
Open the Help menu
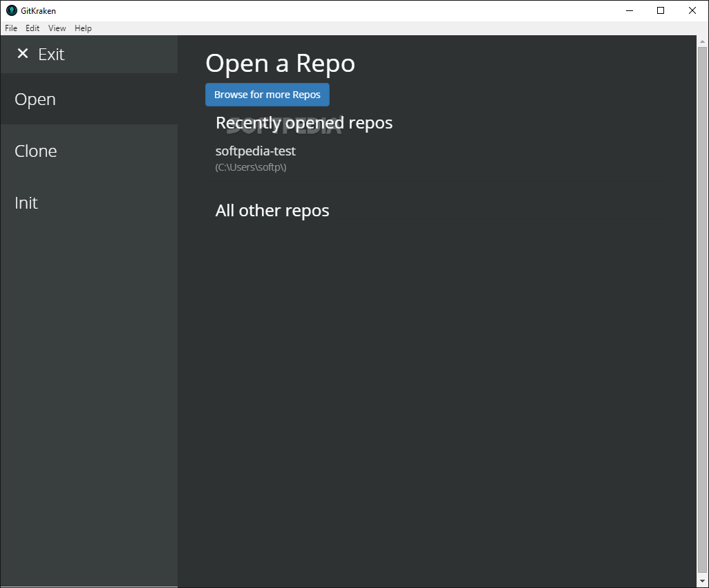click(x=83, y=28)
